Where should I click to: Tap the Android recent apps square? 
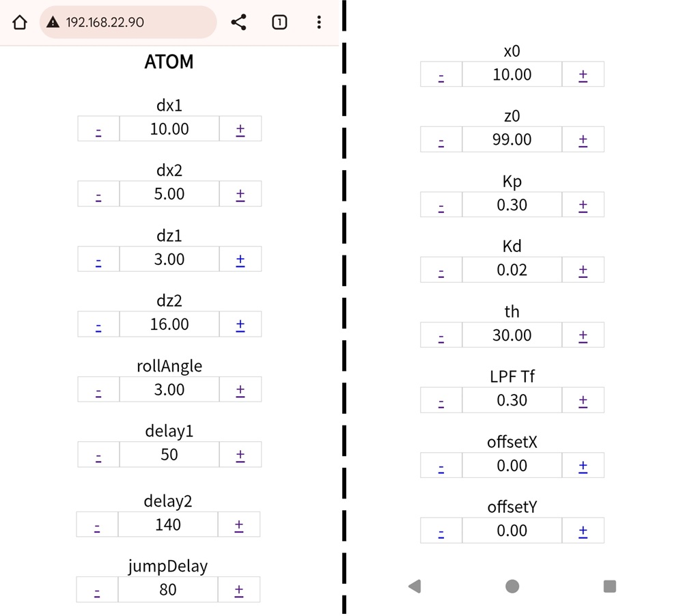tap(610, 586)
